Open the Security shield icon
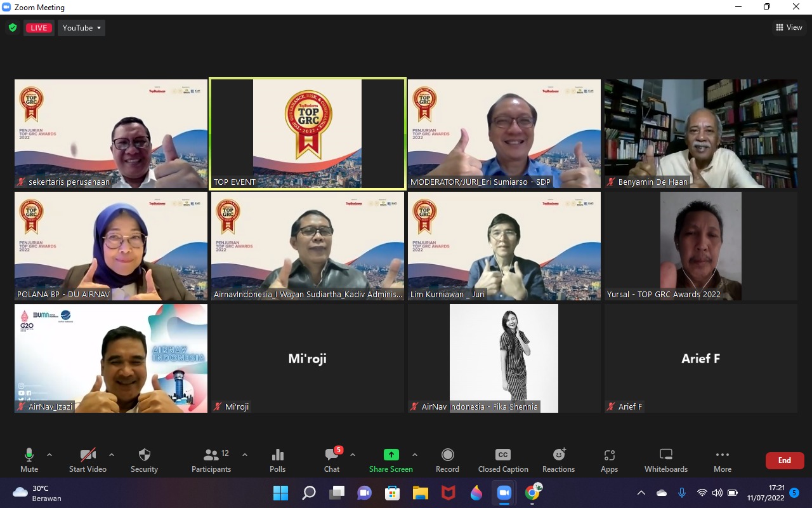Image resolution: width=812 pixels, height=508 pixels. [x=145, y=455]
